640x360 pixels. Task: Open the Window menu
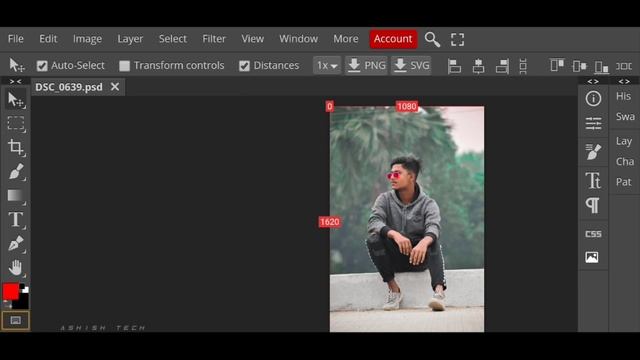tap(298, 39)
